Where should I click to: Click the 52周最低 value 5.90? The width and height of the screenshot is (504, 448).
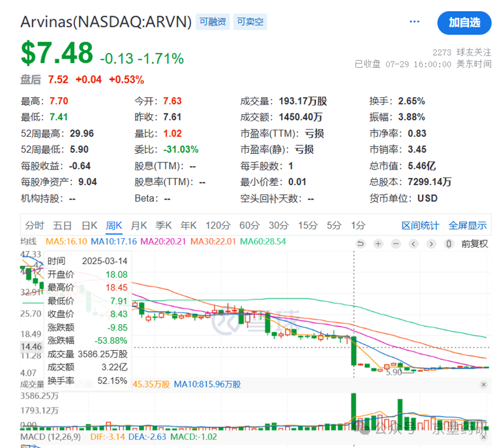coord(79,149)
